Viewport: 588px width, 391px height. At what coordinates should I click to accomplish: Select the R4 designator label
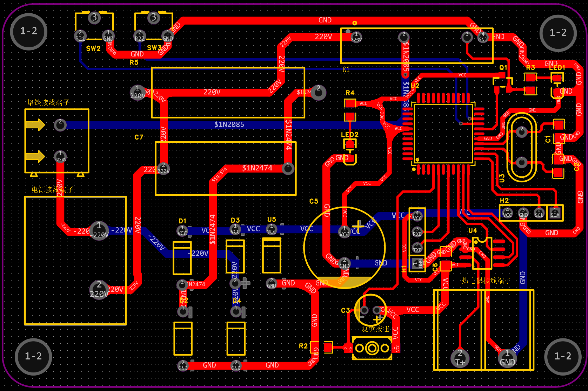350,93
